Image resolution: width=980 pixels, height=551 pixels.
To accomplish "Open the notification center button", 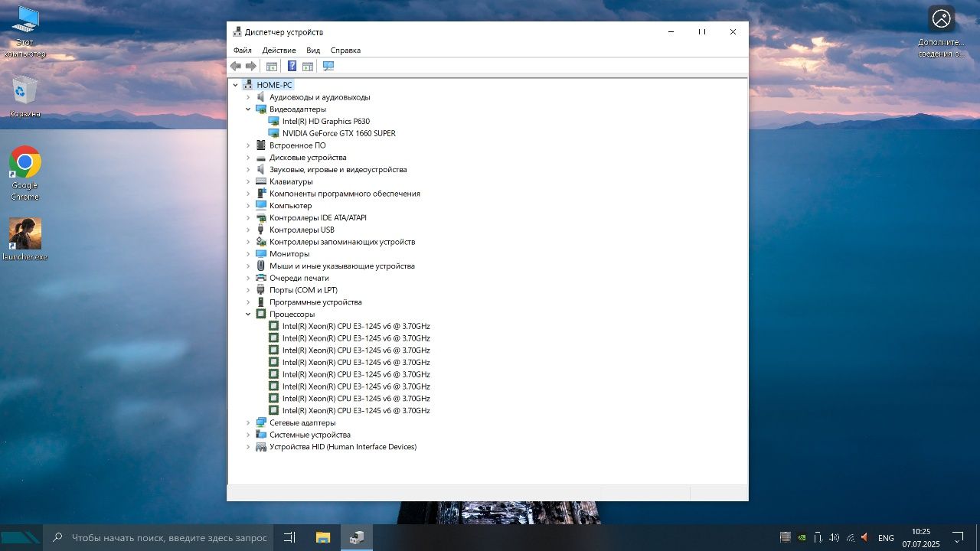I will 958,537.
